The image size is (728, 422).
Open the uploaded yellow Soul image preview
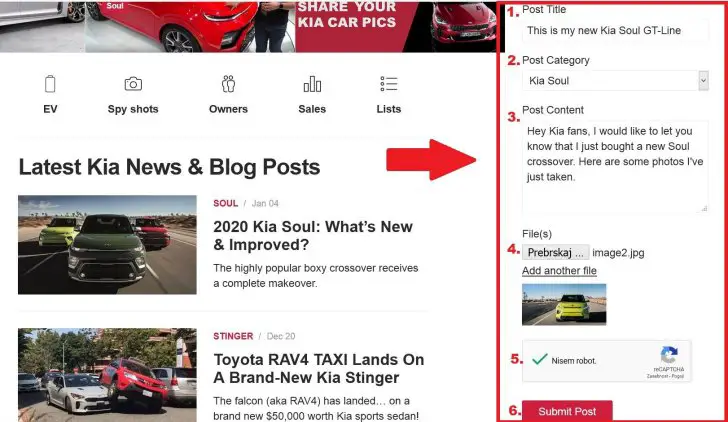click(564, 304)
